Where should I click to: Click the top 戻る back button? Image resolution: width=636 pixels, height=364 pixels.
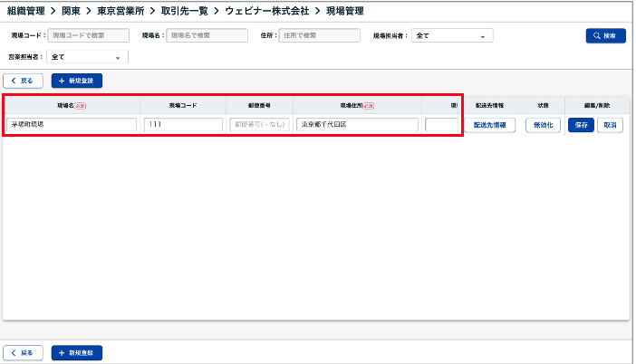point(23,81)
